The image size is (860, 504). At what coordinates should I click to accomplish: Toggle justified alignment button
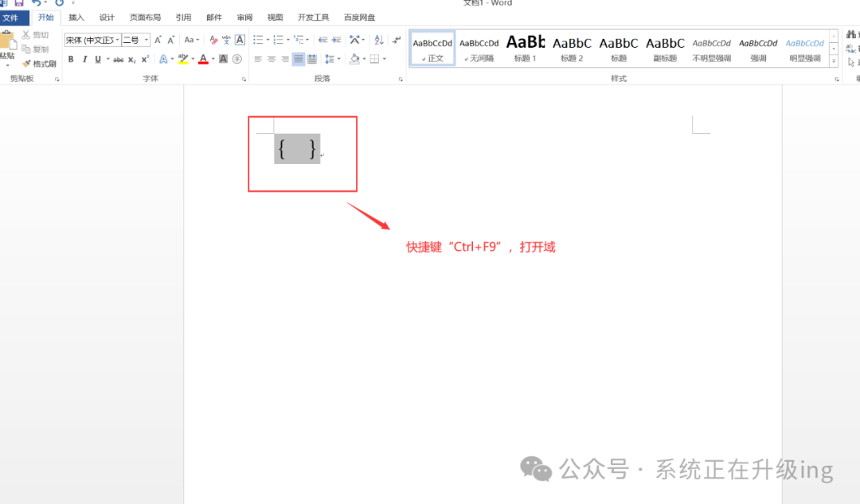(299, 59)
